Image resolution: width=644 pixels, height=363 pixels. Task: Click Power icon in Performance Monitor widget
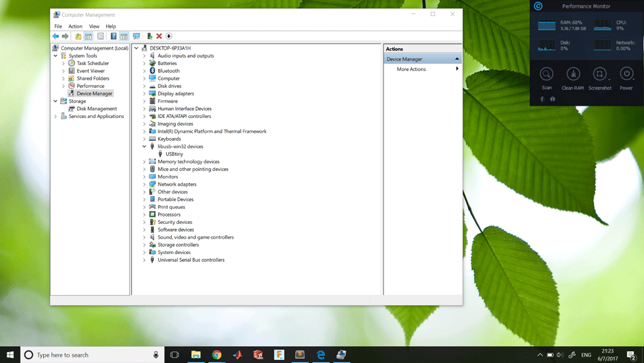[627, 74]
